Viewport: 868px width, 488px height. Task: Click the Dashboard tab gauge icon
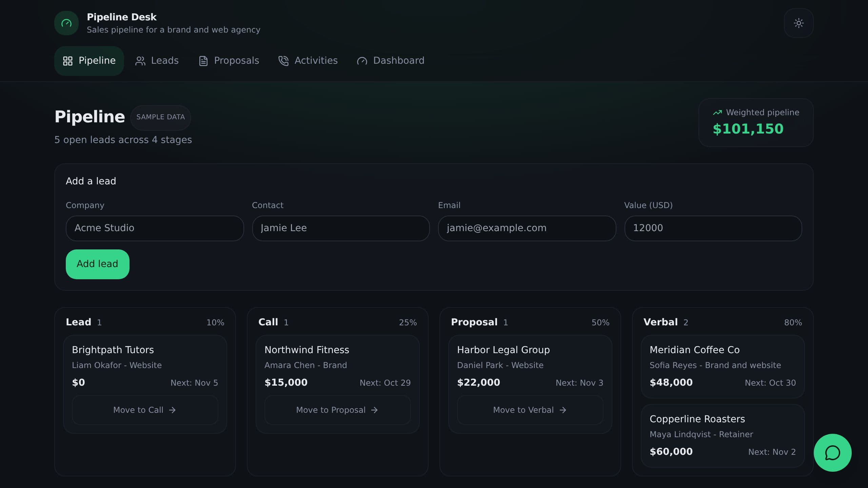(x=362, y=61)
